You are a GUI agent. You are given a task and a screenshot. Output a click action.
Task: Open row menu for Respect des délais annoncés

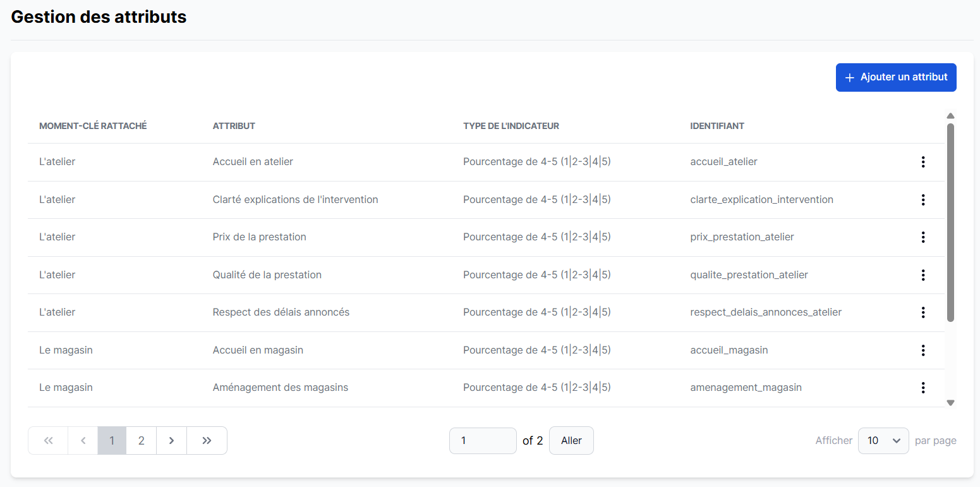(923, 312)
